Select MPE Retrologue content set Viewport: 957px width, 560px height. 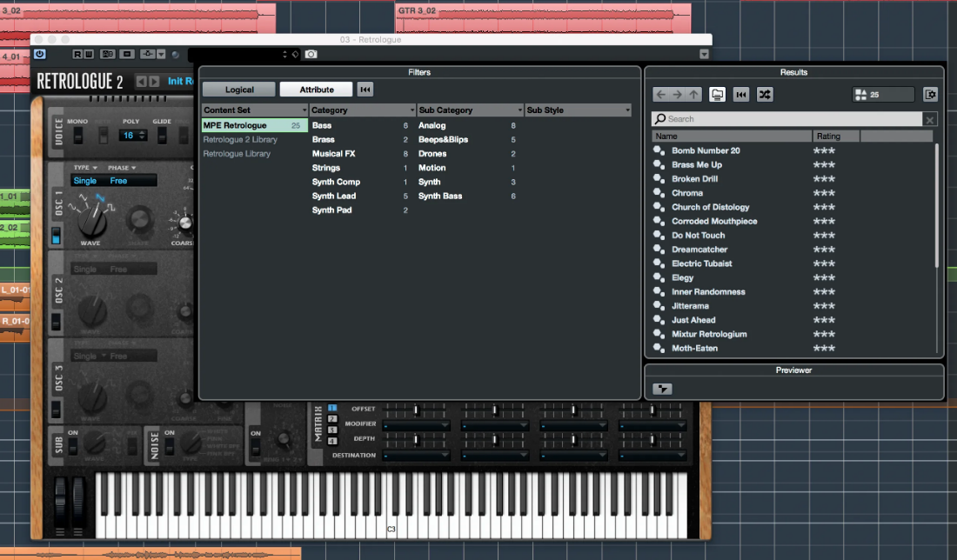(x=255, y=126)
